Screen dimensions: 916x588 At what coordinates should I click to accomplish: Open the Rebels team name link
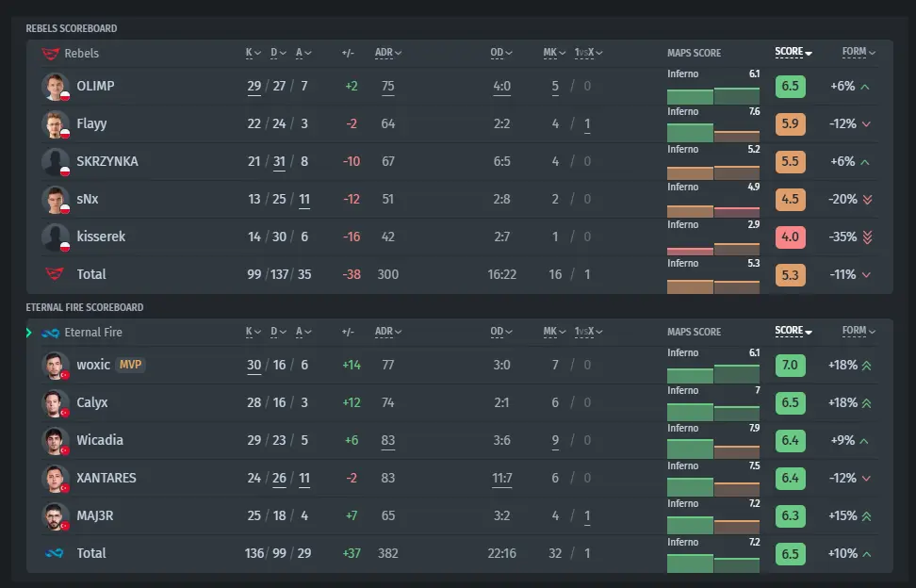82,54
